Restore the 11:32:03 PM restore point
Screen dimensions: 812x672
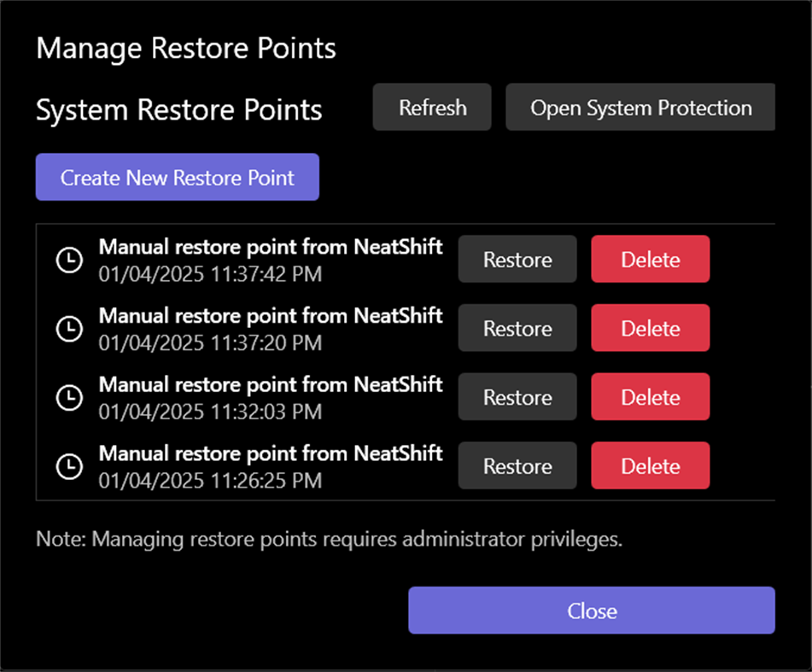pyautogui.click(x=517, y=397)
